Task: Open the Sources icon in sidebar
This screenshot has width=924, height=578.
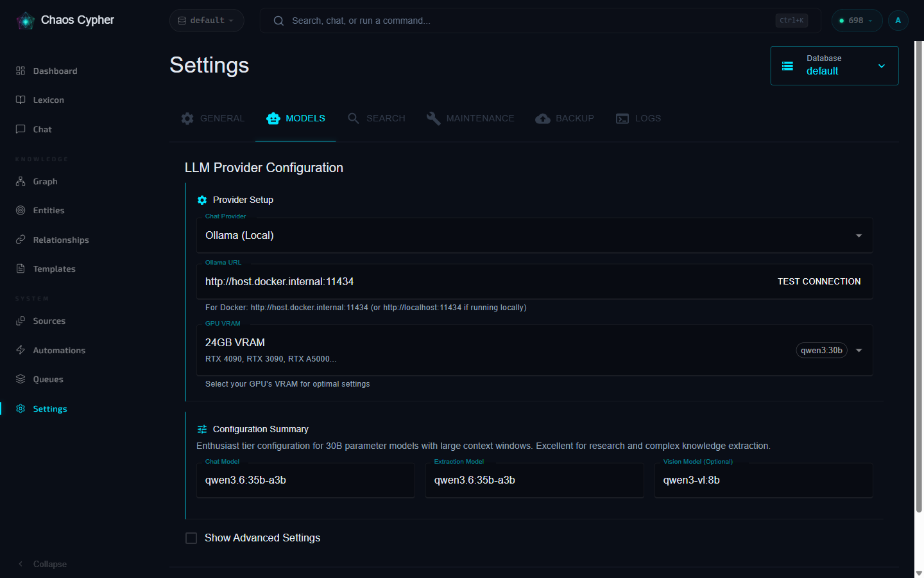Action: (21, 320)
